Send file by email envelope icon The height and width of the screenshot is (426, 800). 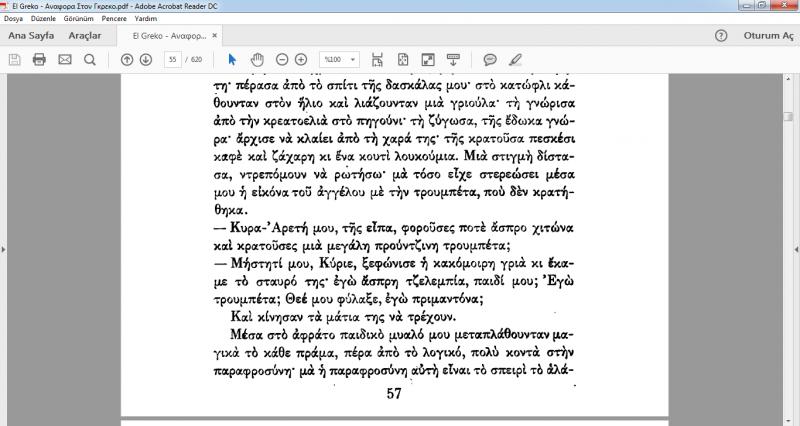coord(65,60)
